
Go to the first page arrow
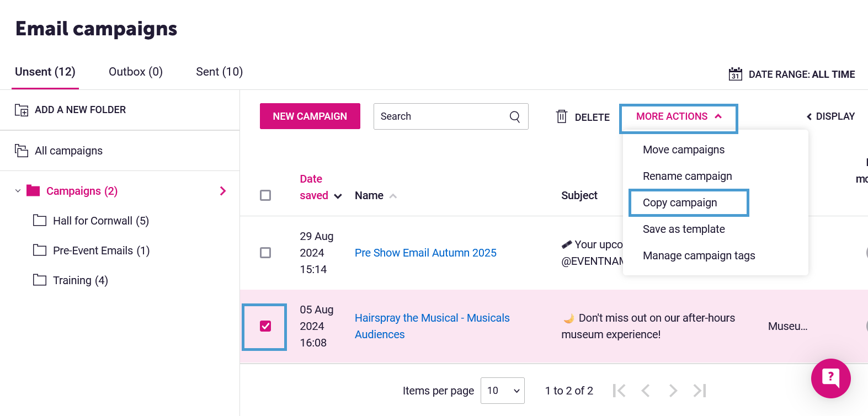tap(619, 391)
